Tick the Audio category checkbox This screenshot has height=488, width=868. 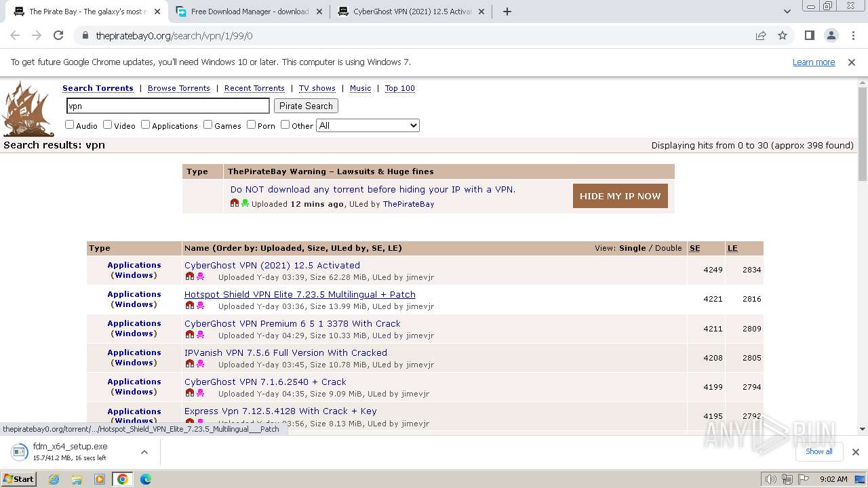[x=69, y=125]
